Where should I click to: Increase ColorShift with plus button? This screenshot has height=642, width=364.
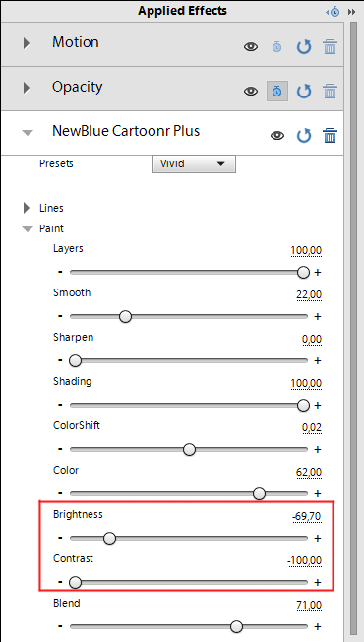pyautogui.click(x=318, y=450)
